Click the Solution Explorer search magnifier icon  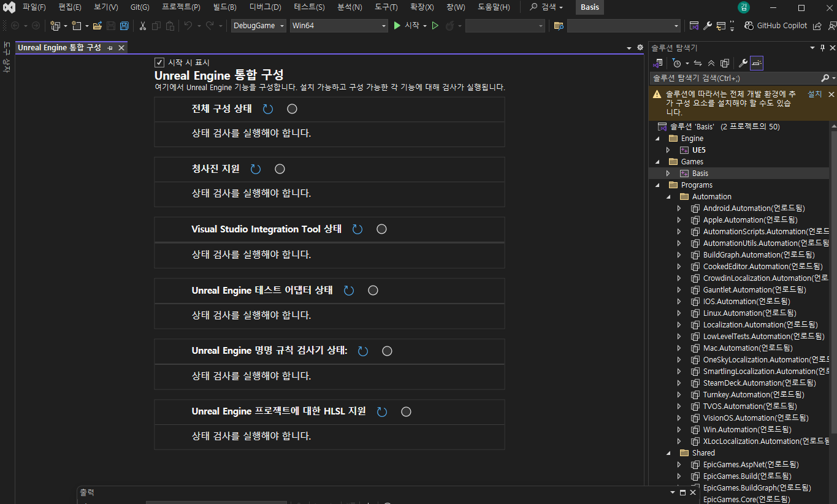pos(825,78)
